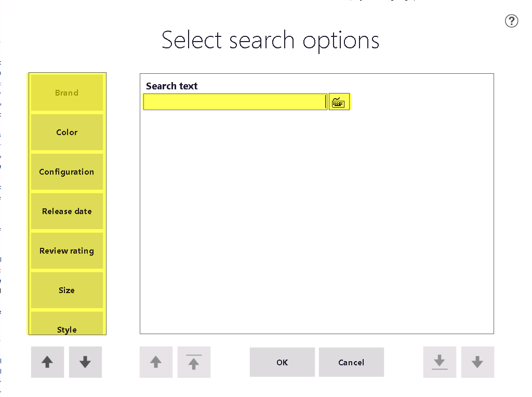Focus the Search text input field
The image size is (532, 397).
235,102
